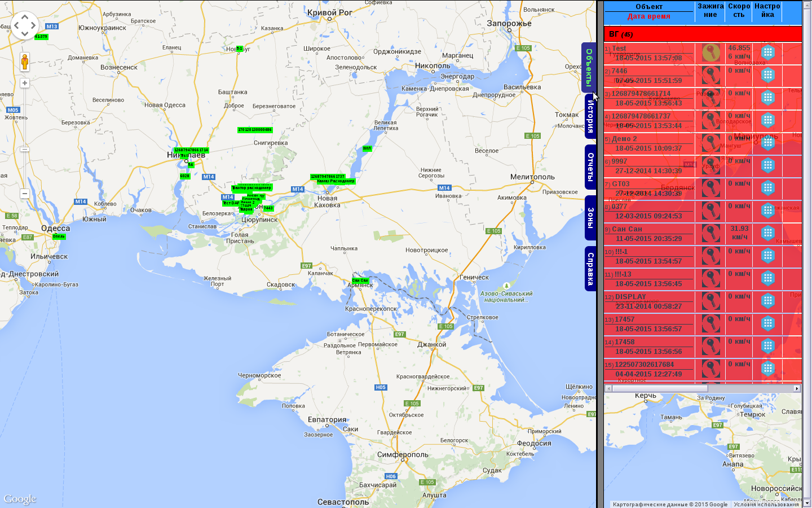Switch to the История side tab
The image size is (812, 508).
pyautogui.click(x=590, y=117)
